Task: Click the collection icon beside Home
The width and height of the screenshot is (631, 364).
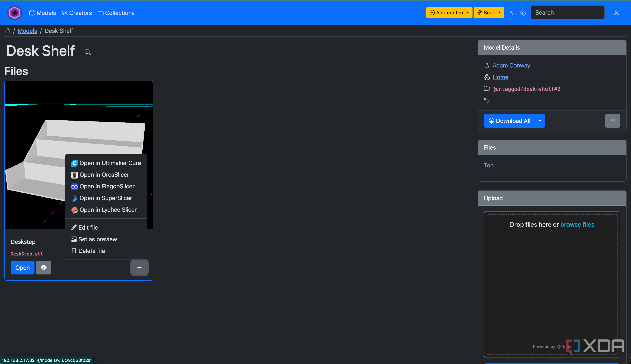Action: coord(487,77)
